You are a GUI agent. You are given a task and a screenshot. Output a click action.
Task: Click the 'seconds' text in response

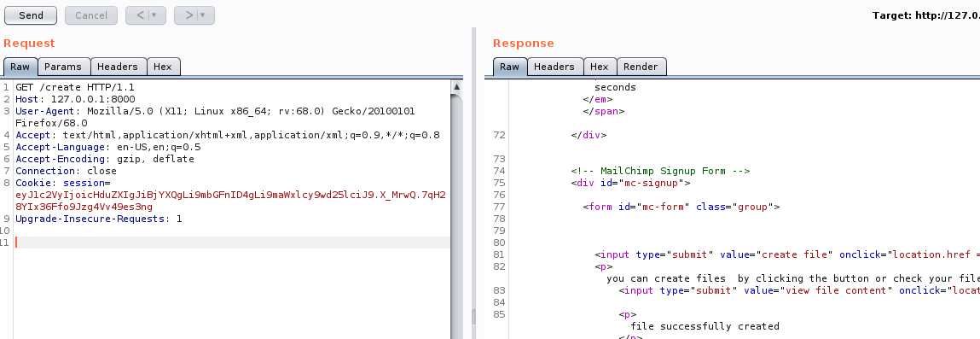[615, 87]
